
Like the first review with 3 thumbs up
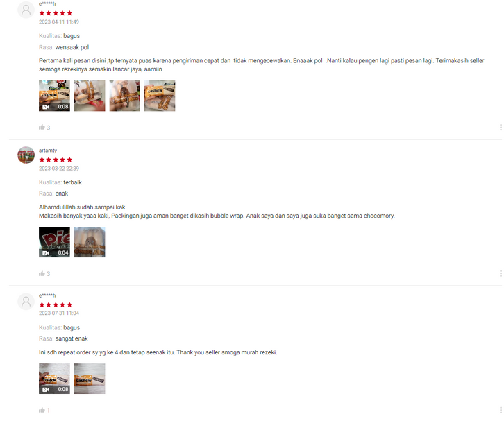click(42, 128)
